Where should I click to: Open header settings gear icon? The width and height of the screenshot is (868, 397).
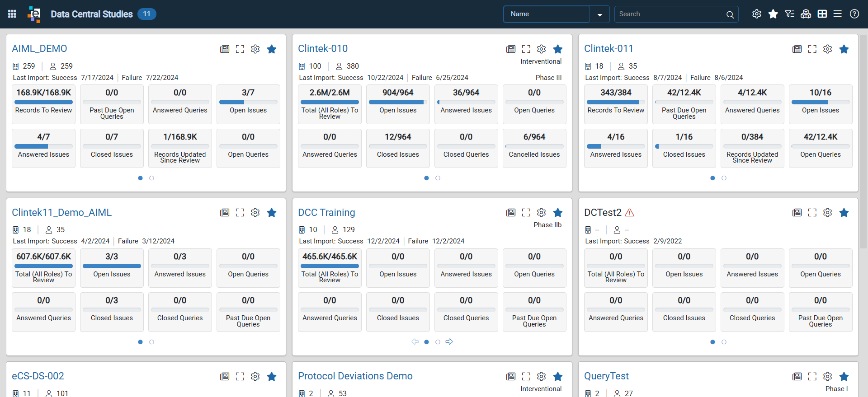coord(757,14)
